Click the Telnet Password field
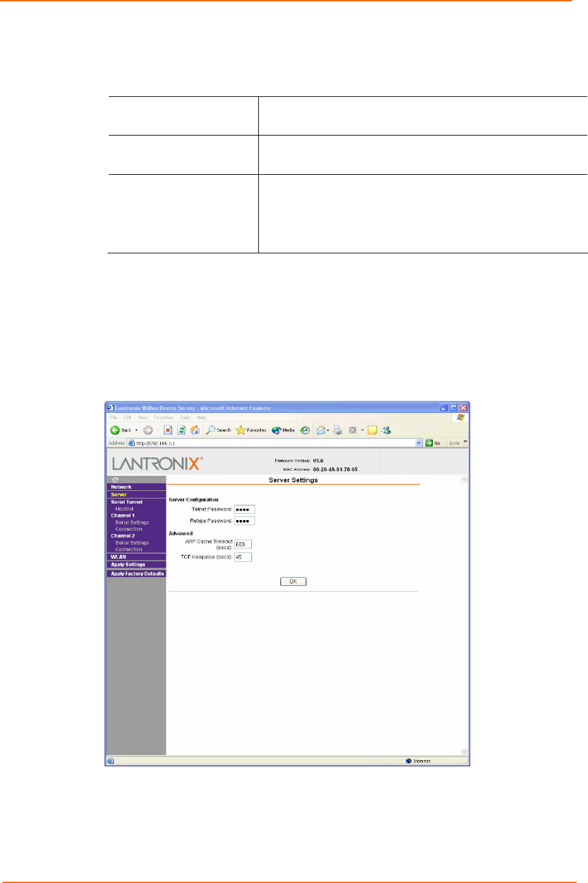The width and height of the screenshot is (588, 883). tap(244, 509)
